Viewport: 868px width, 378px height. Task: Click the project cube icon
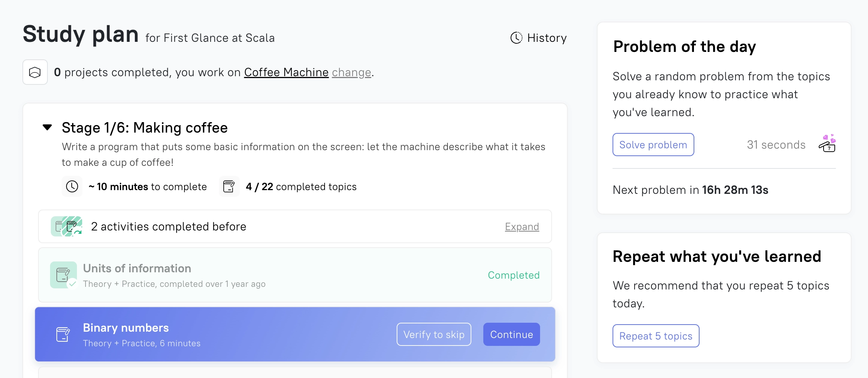(x=35, y=72)
